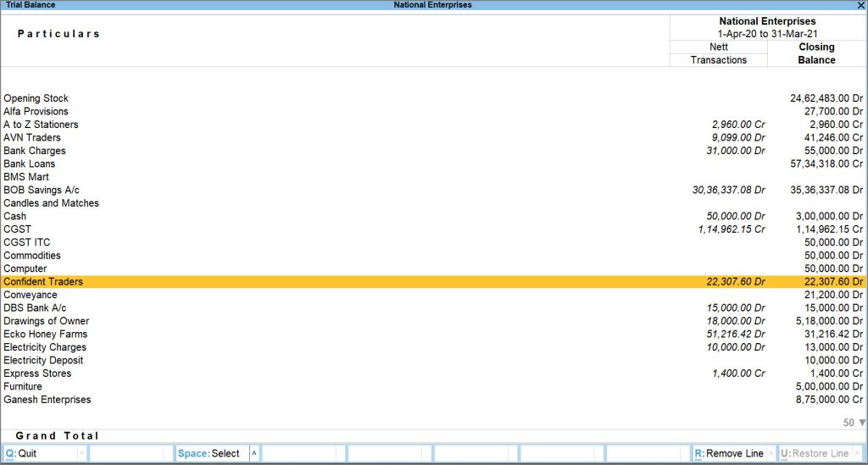
Task: Expand the caret next to Q: Quit
Action: coord(81,454)
